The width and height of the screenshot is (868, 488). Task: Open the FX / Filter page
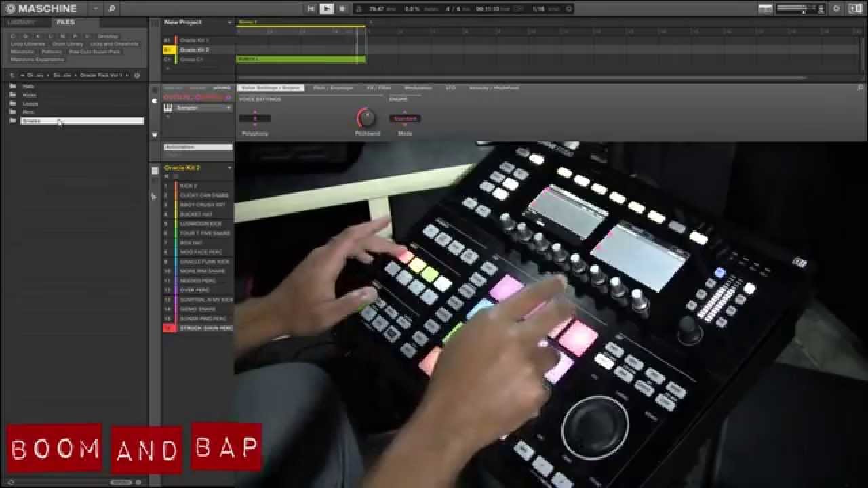379,88
